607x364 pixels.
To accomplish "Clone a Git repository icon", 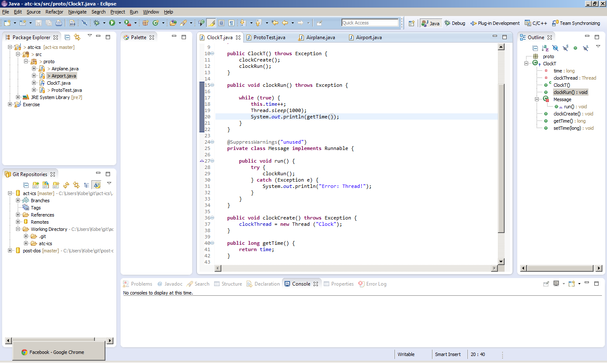I will point(46,185).
